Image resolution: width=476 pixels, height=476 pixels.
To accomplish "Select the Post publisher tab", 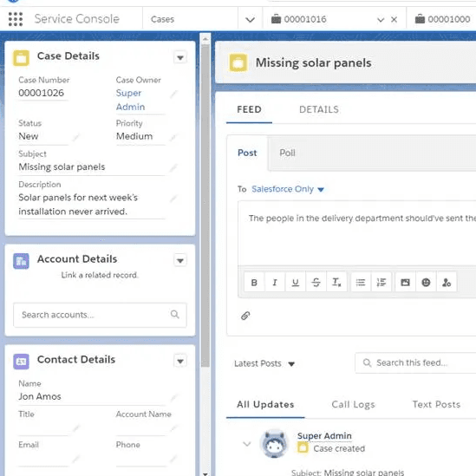I will point(247,153).
